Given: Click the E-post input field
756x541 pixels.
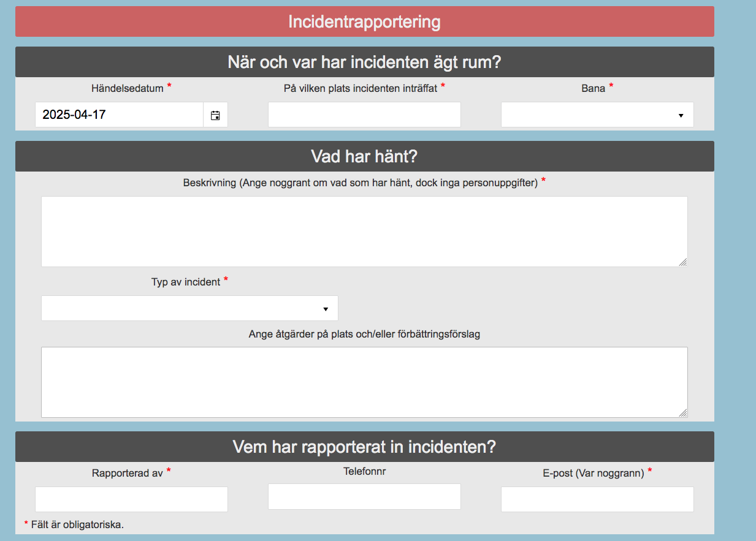Looking at the screenshot, I should tap(597, 499).
